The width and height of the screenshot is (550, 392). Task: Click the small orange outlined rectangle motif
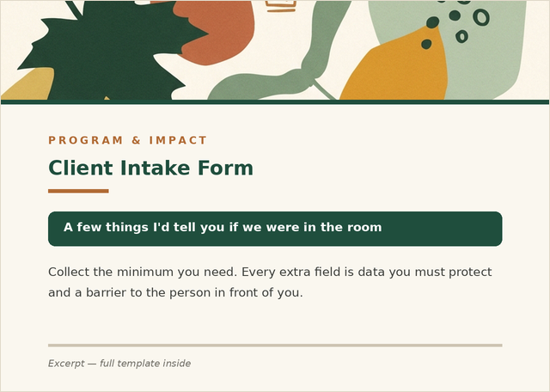coord(281,6)
